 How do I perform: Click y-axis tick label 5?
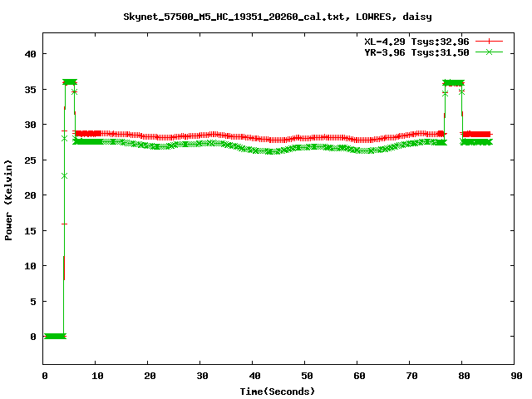tap(33, 301)
